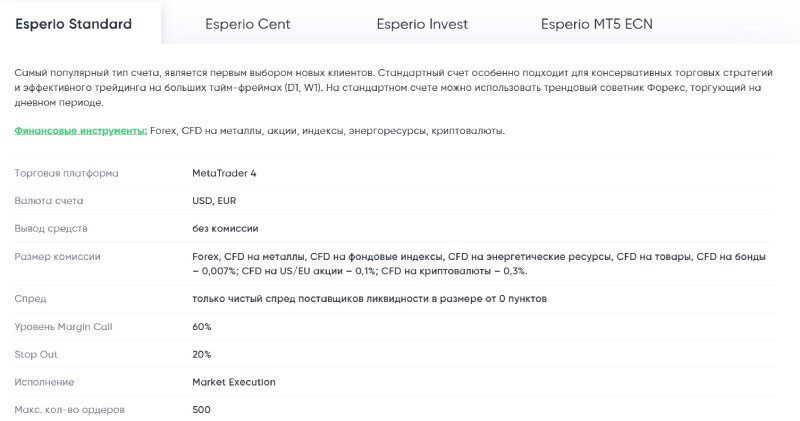Click the commission details text starting Forex, CFD
The height and width of the screenshot is (421, 800).
point(479,264)
